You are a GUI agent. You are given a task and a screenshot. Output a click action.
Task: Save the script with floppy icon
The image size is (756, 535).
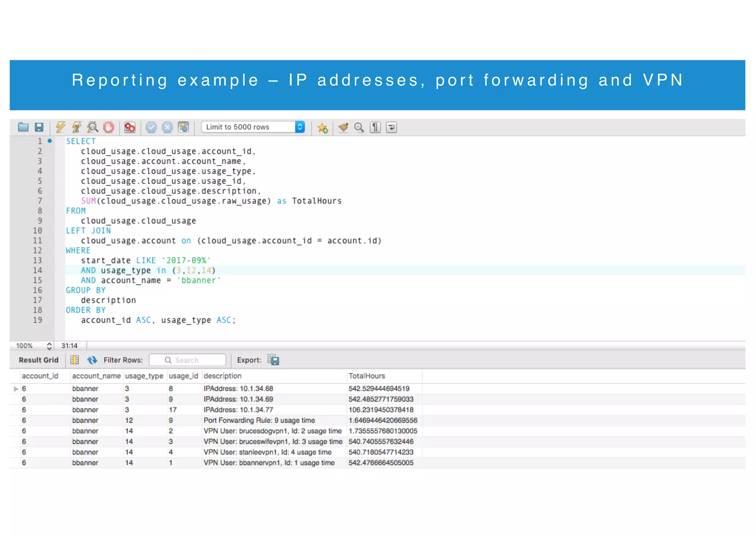point(39,127)
